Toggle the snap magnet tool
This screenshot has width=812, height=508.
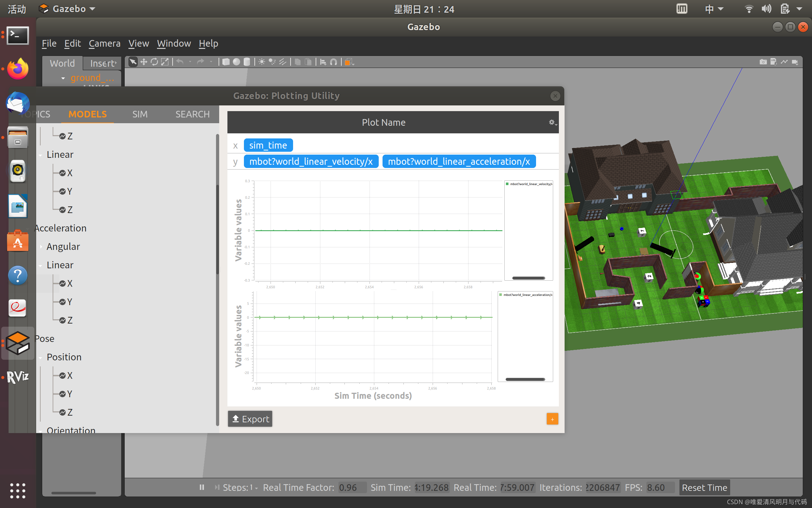pyautogui.click(x=334, y=62)
